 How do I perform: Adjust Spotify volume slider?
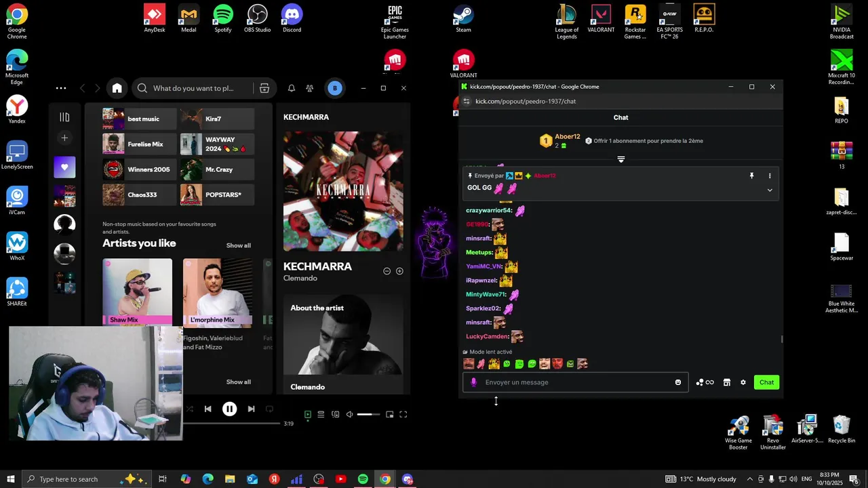point(368,414)
